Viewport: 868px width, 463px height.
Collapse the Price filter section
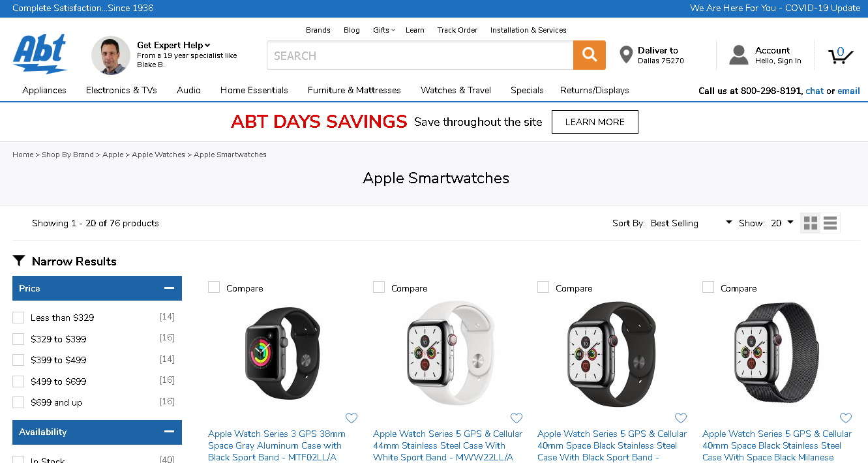click(169, 288)
